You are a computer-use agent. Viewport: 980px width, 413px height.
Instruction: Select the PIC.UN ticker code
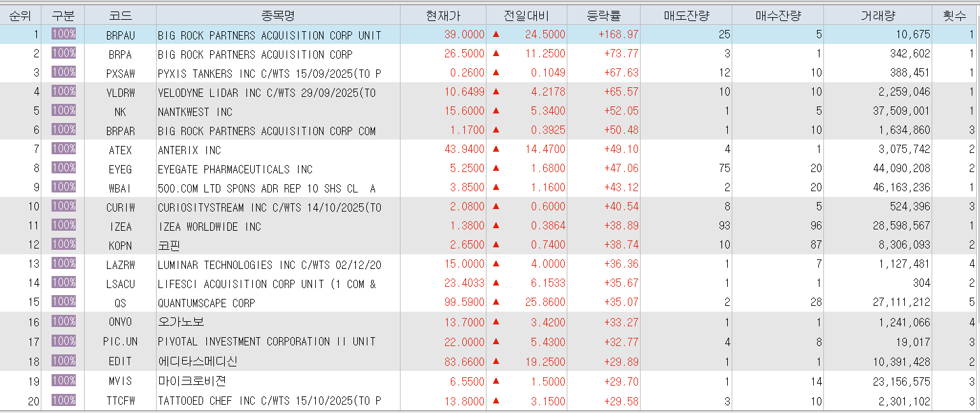pos(121,342)
